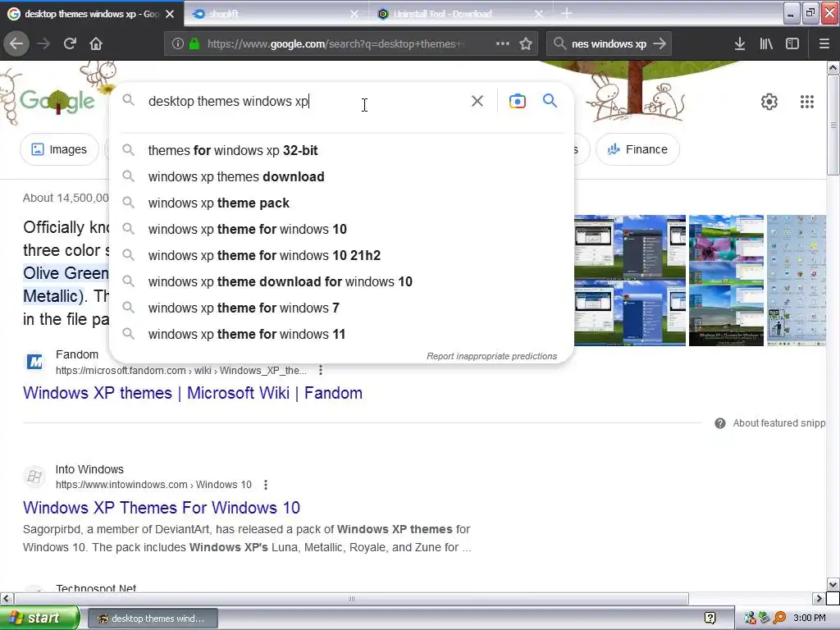The width and height of the screenshot is (840, 630).
Task: Open page actions three-dot menu in address bar
Action: click(x=503, y=44)
